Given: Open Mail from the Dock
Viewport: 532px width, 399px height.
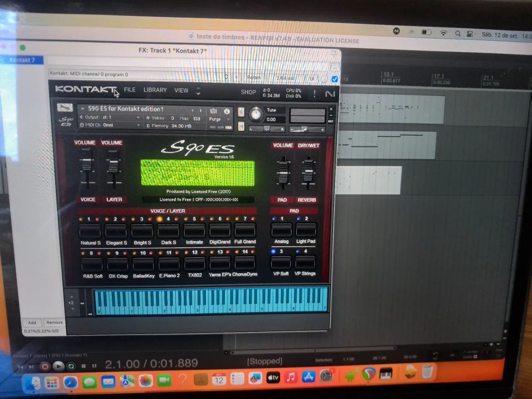Looking at the screenshot, I should tap(108, 382).
